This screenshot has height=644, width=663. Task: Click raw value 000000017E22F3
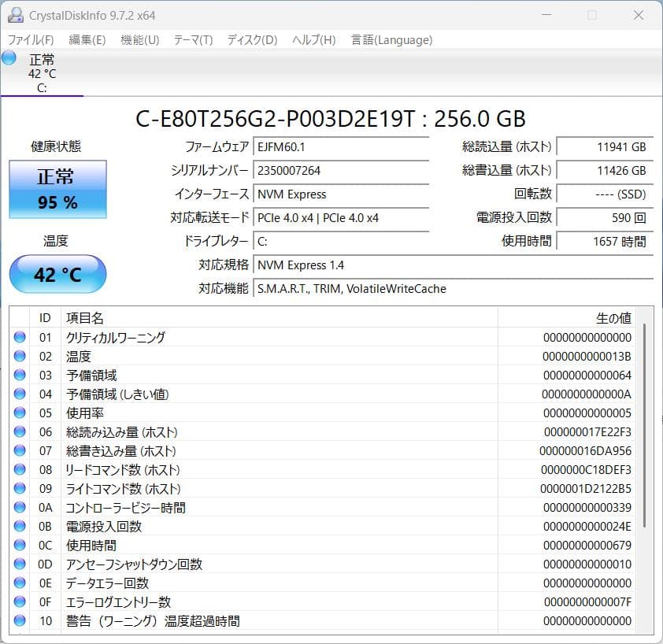click(x=587, y=432)
